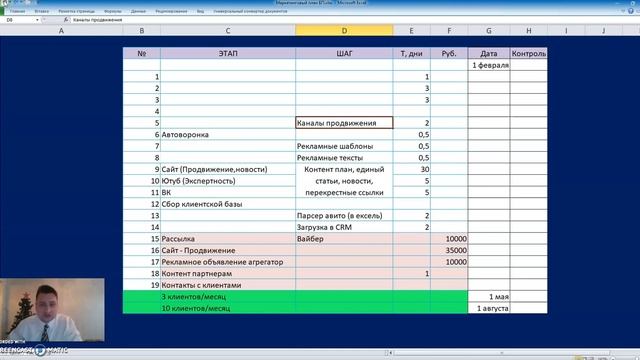Click the Office button in top-left corner
The image size is (640, 360).
5,3
